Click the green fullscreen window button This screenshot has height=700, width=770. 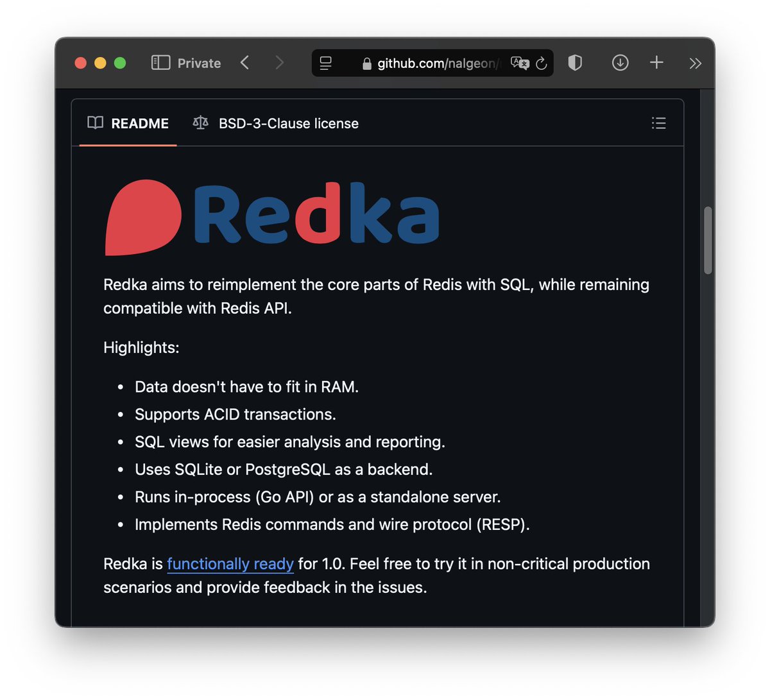pyautogui.click(x=120, y=63)
